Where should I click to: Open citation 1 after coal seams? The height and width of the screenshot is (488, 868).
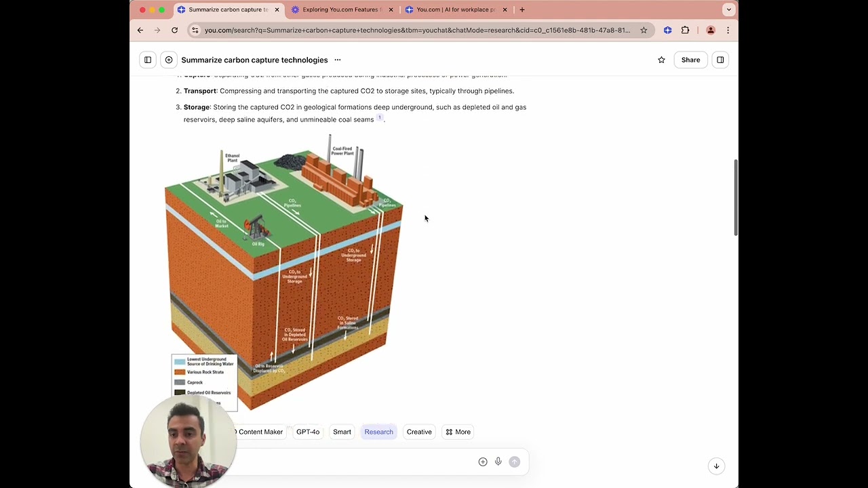(x=380, y=118)
